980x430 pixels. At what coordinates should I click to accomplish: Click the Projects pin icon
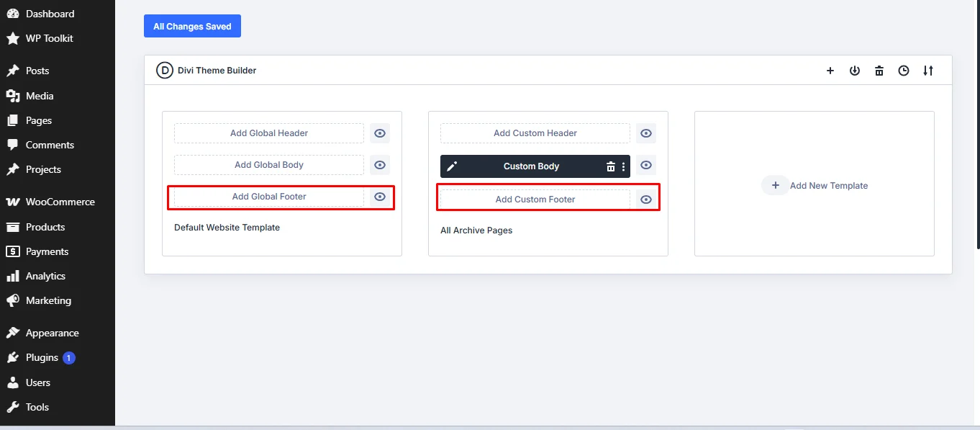(x=12, y=169)
